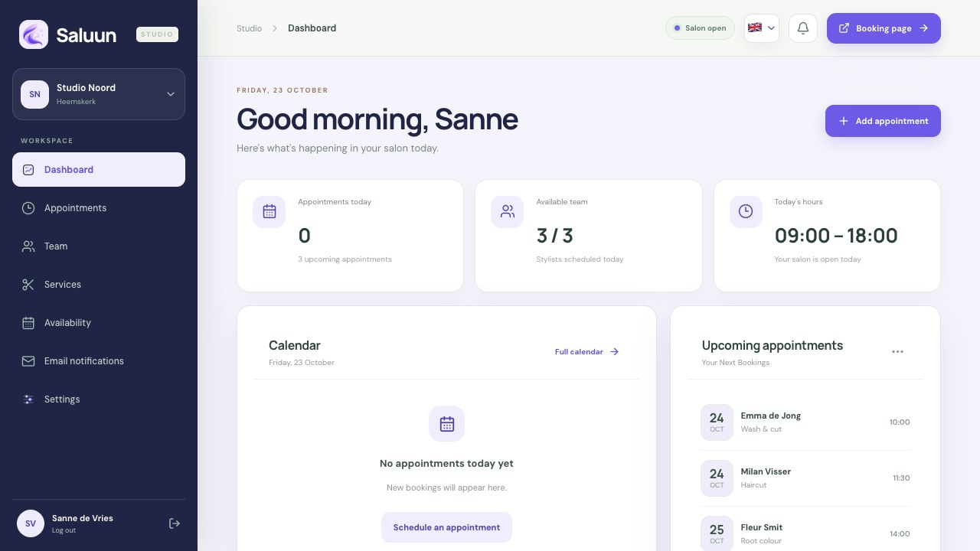Click the SV user avatar
Image resolution: width=980 pixels, height=551 pixels.
coord(31,523)
